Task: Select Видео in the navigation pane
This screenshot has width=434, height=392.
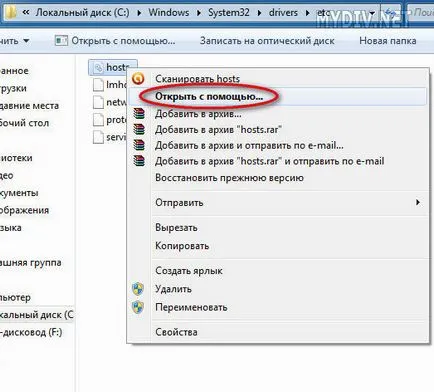Action: (x=7, y=175)
